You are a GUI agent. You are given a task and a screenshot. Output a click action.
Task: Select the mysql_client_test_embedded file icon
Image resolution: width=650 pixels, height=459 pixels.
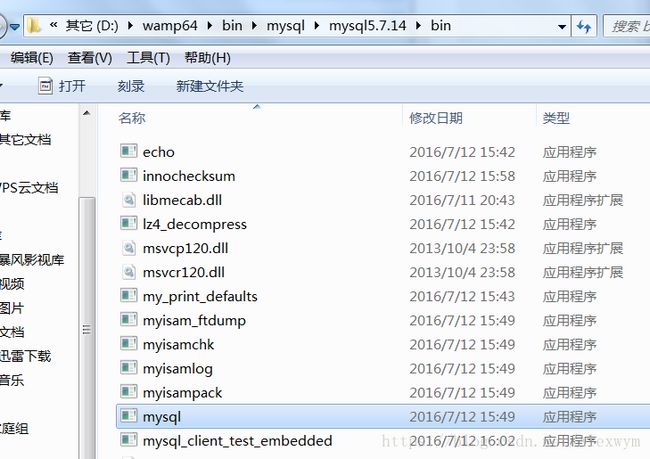(129, 440)
